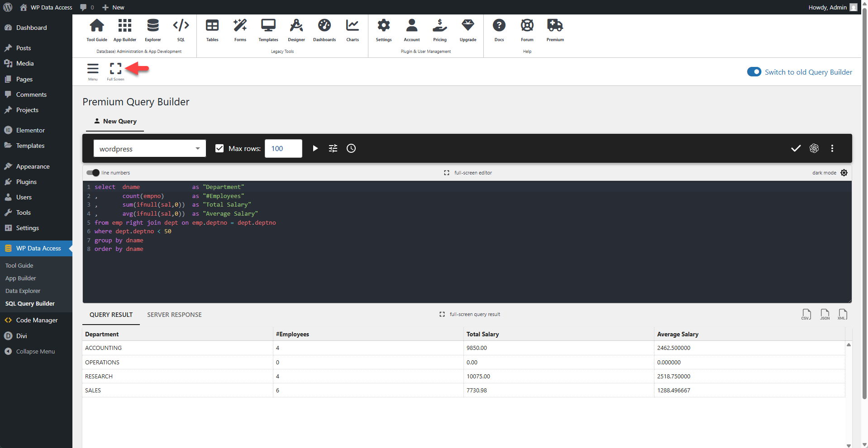Open the three-dot overflow menu

click(x=832, y=148)
